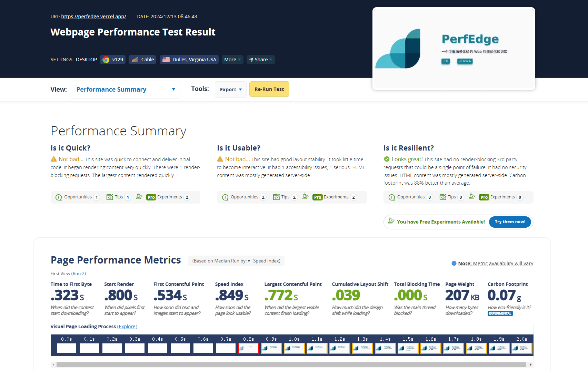Screen dimensions: 588x372
Task: Select the highlighted 0.8s filmstrip thumbnail
Action: pos(249,348)
